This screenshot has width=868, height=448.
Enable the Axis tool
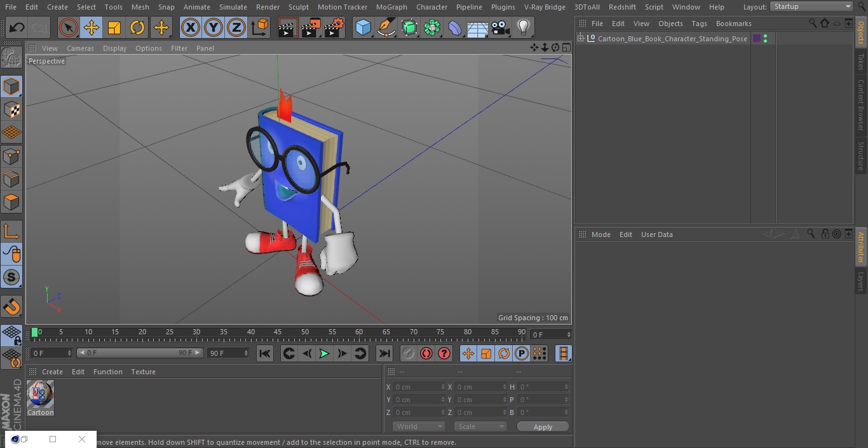11,231
